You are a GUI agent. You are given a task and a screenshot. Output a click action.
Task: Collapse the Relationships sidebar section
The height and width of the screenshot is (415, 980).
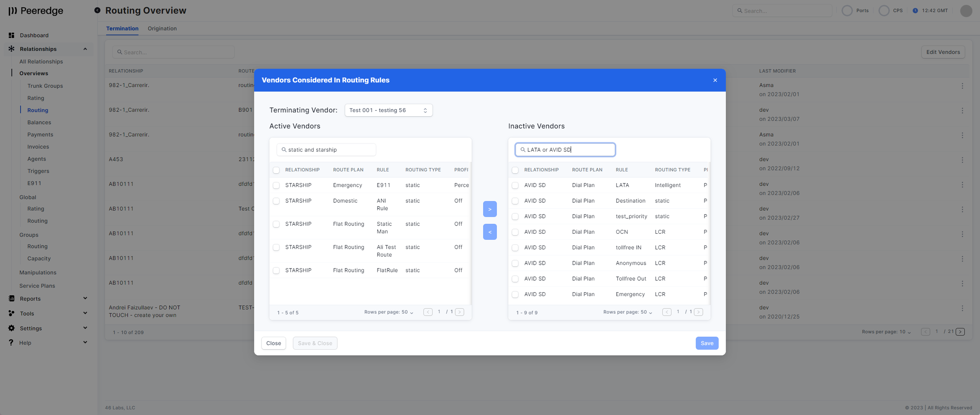click(x=85, y=49)
